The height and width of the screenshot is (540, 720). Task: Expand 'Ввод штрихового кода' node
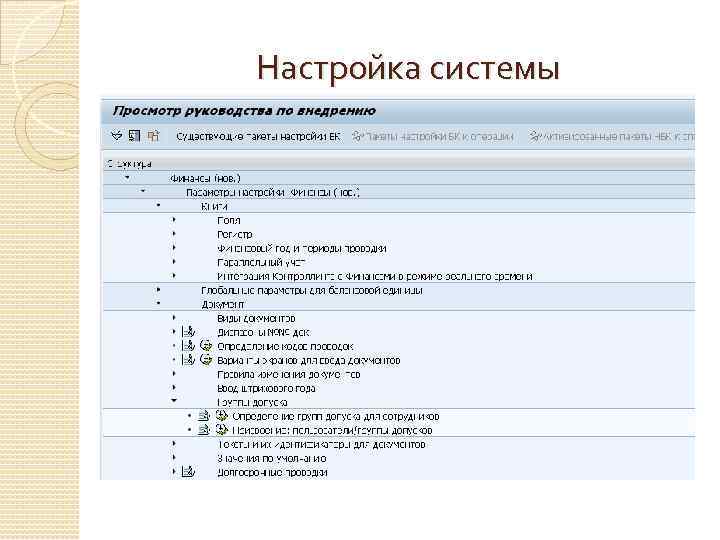point(174,388)
